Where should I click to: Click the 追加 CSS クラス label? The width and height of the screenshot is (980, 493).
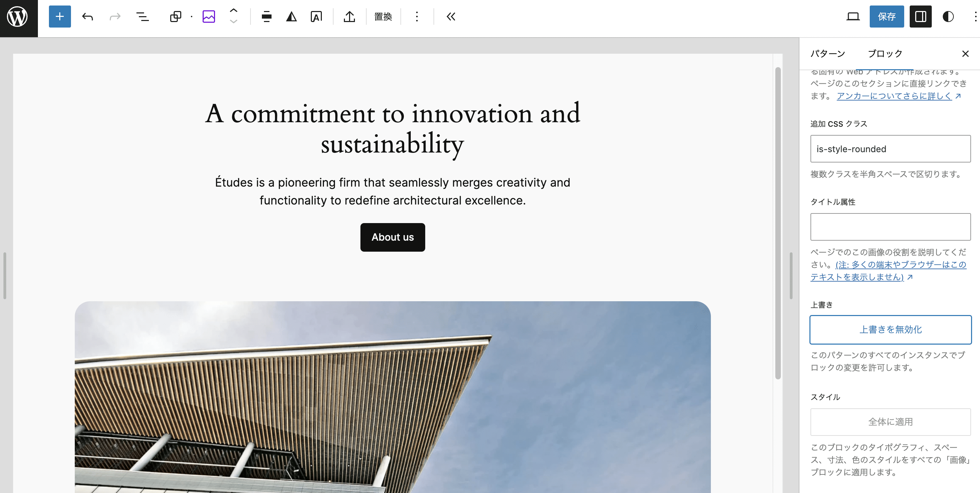click(838, 124)
